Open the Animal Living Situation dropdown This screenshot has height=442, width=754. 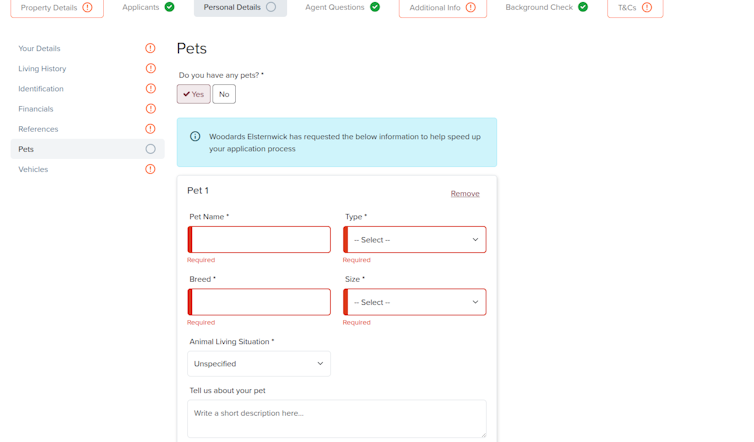pos(259,364)
